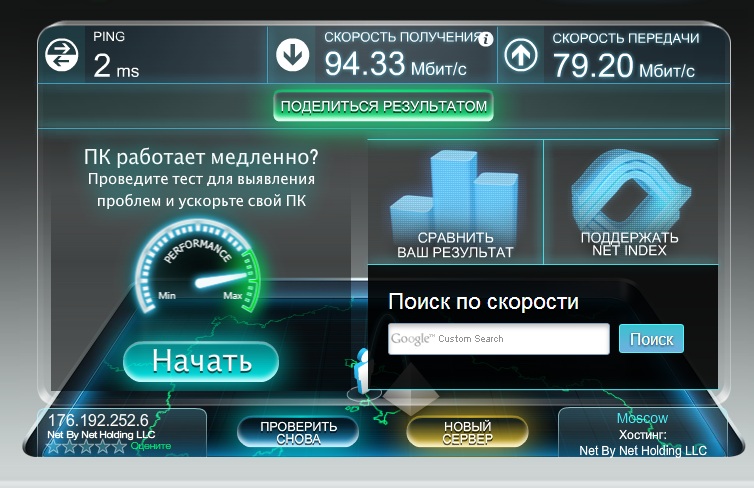Click the download speed arrow icon

tap(292, 55)
